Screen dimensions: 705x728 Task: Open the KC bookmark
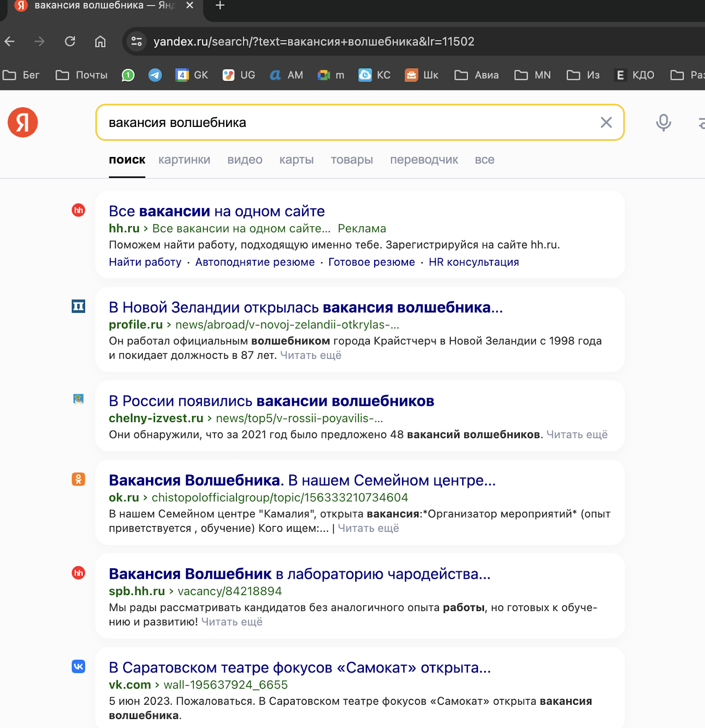pyautogui.click(x=375, y=75)
